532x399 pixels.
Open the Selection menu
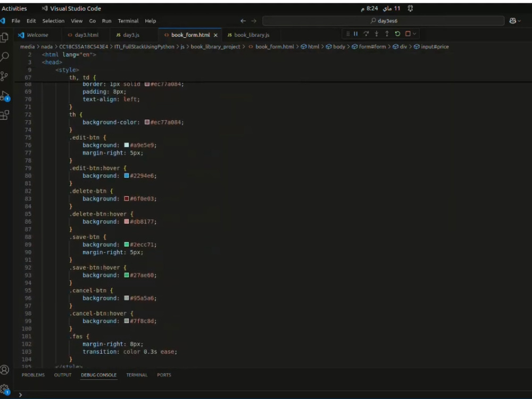point(53,21)
